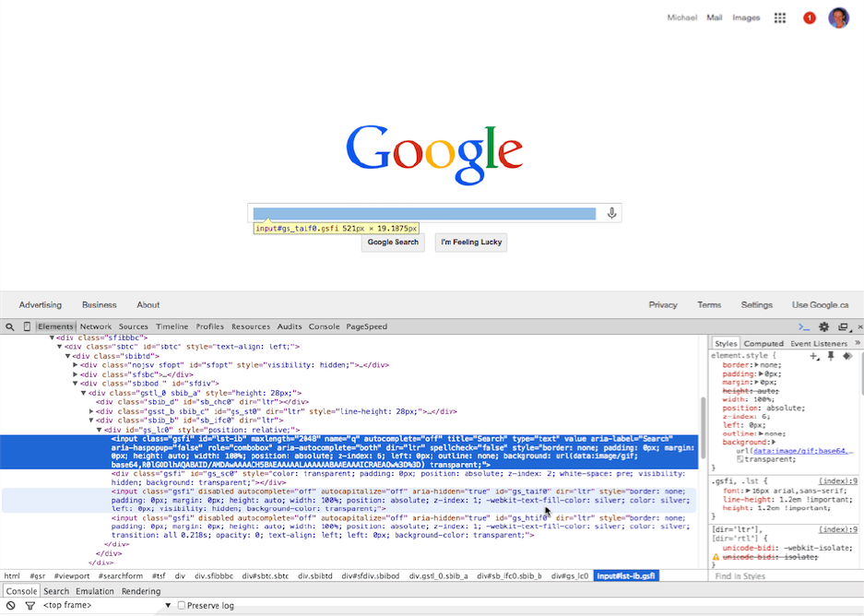Open the Search drawer tab
Screen dimensions: 864x616
pyautogui.click(x=56, y=591)
